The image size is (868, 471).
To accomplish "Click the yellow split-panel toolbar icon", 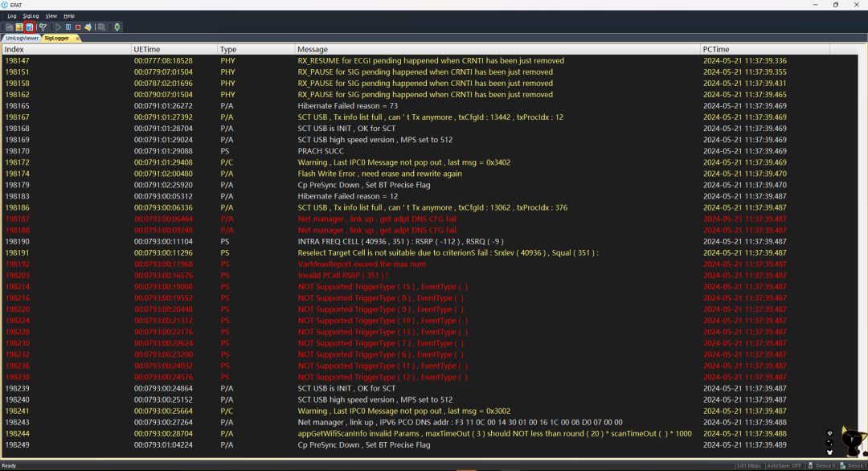I will pos(19,27).
